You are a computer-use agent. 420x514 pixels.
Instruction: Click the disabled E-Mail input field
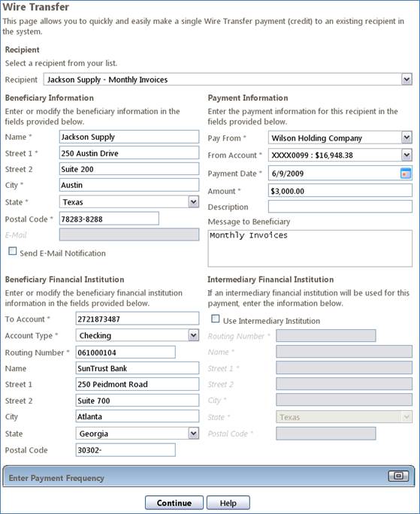(128, 234)
